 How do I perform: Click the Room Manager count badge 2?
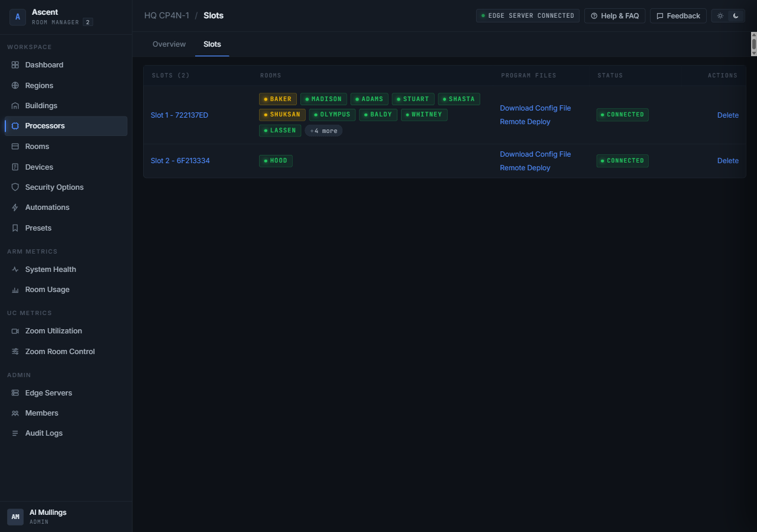pos(88,22)
